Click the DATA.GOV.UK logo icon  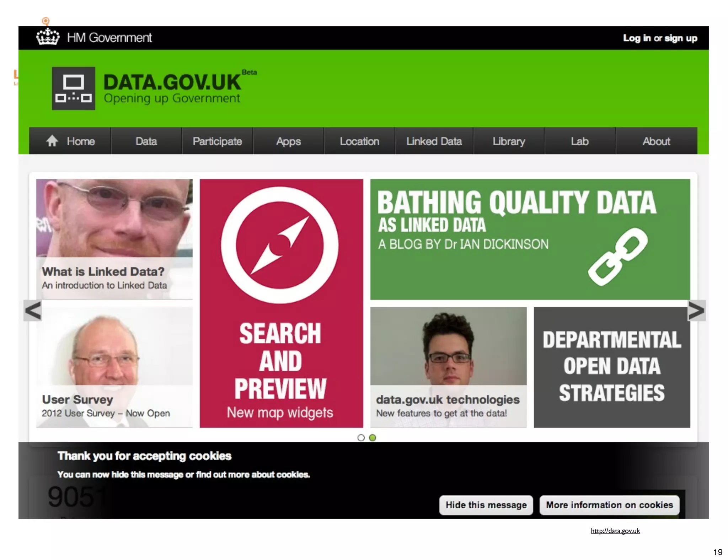[74, 88]
